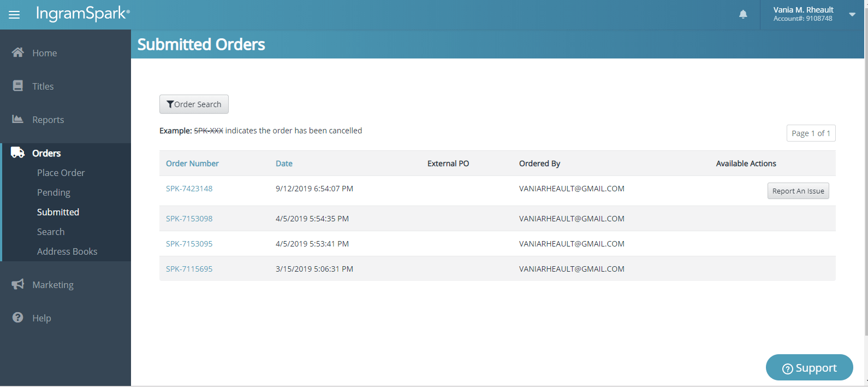The height and width of the screenshot is (387, 868).
Task: Open the Order Search filter
Action: pos(194,104)
